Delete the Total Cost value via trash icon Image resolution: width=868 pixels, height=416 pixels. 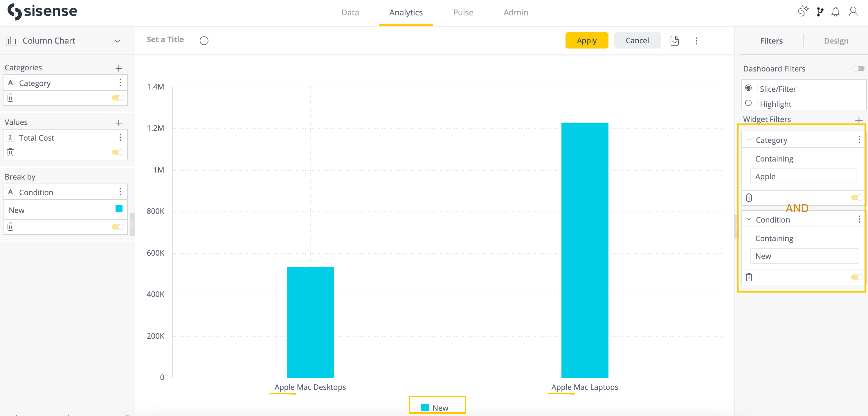coord(10,153)
